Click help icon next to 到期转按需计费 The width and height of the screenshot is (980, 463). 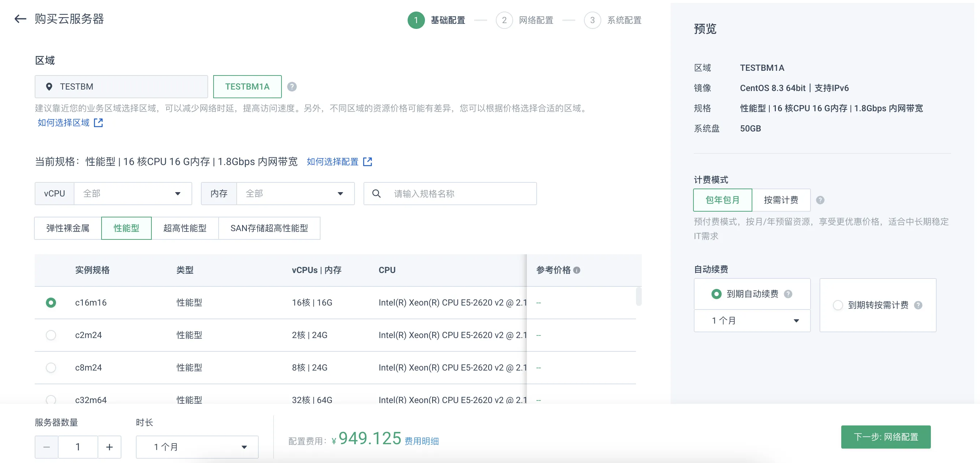point(918,305)
